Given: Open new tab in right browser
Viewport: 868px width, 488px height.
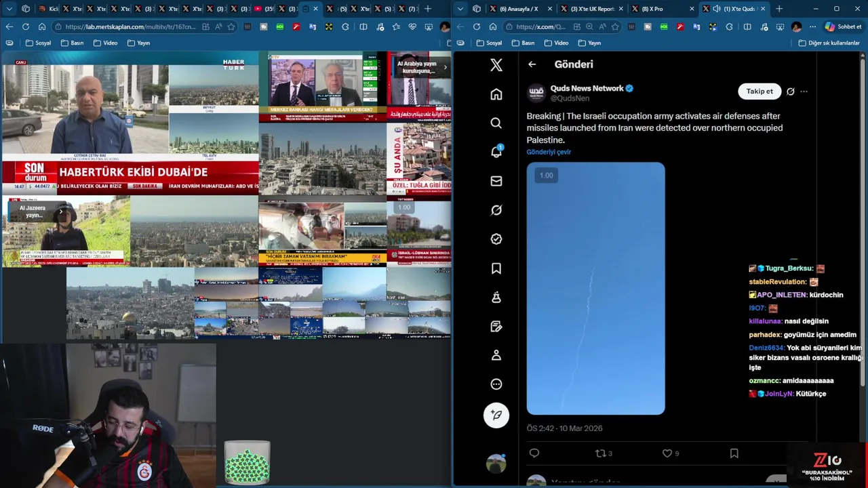Looking at the screenshot, I should (779, 9).
